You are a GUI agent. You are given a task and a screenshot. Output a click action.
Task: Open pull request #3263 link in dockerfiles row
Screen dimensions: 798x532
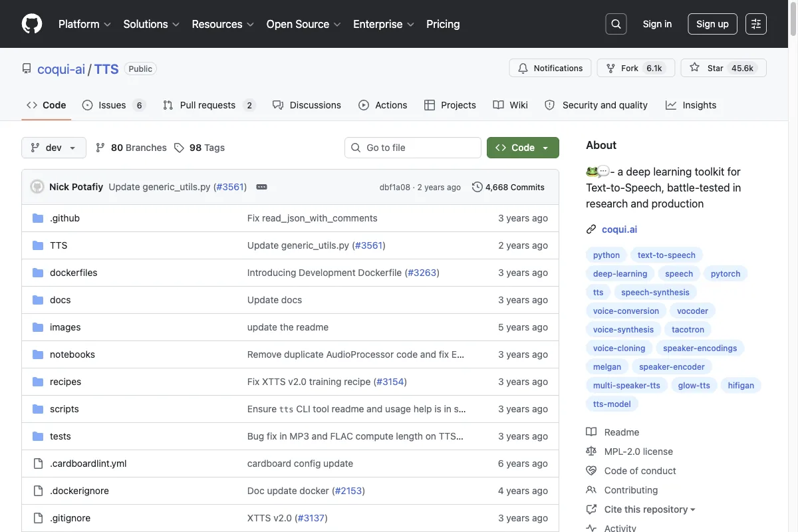pyautogui.click(x=422, y=273)
